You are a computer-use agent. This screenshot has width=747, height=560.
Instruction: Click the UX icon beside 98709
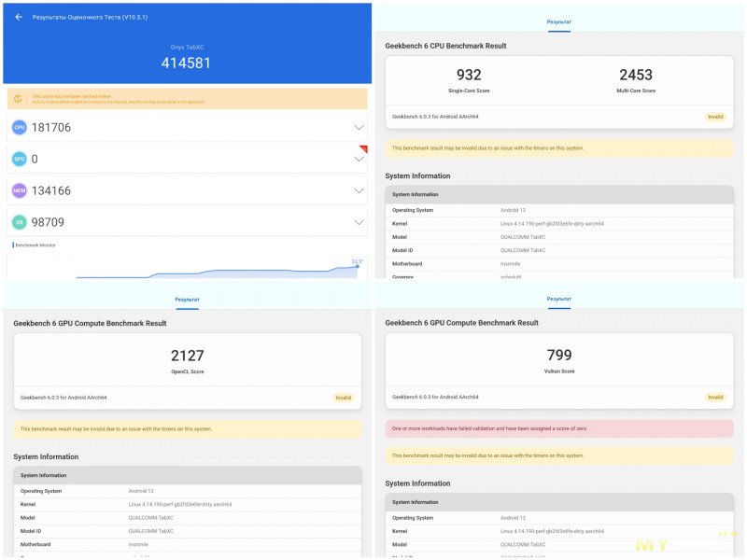[x=19, y=222]
